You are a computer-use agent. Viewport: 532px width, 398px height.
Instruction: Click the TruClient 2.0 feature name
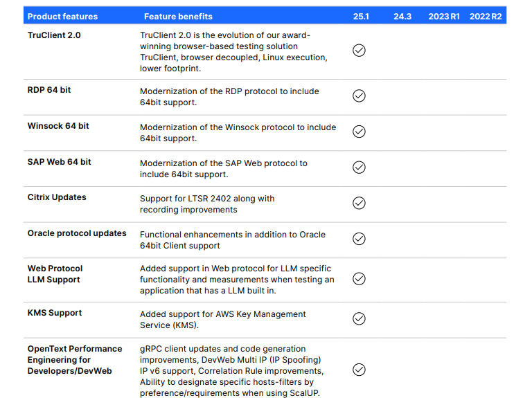point(54,35)
